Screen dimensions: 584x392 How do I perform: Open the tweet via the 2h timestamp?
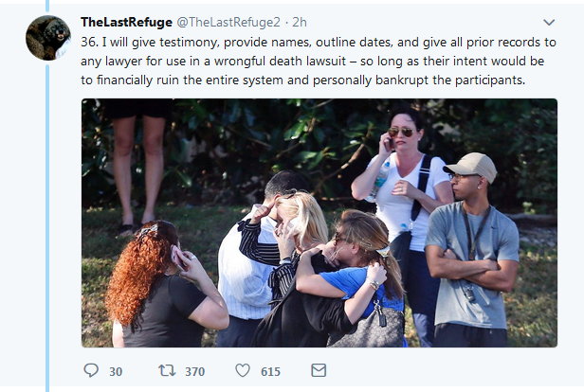(x=300, y=21)
